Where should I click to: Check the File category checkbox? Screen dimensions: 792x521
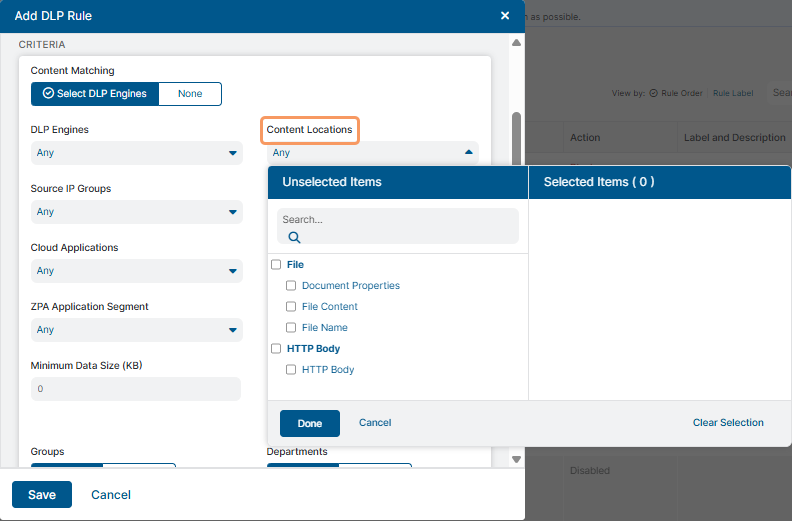276,265
